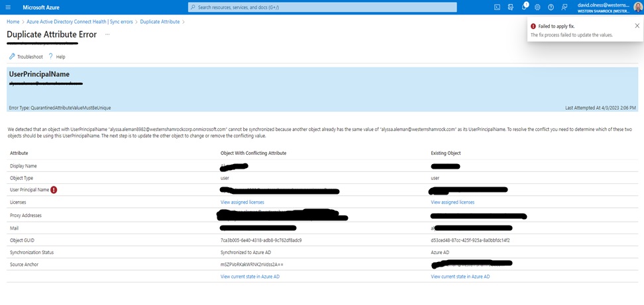Click the search magnifier icon
Image resolution: width=644 pixels, height=305 pixels.
point(193,7)
